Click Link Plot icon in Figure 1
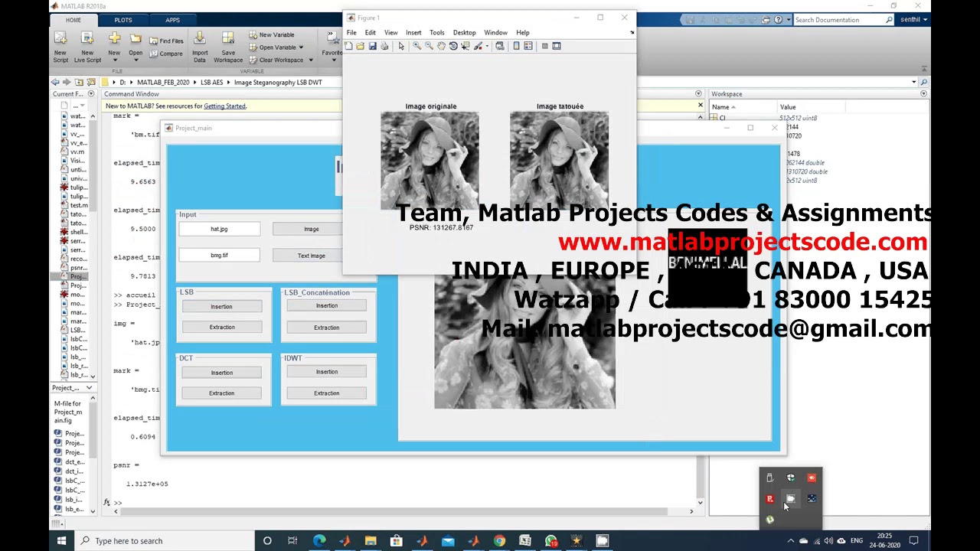This screenshot has height=551, width=980. click(x=500, y=46)
